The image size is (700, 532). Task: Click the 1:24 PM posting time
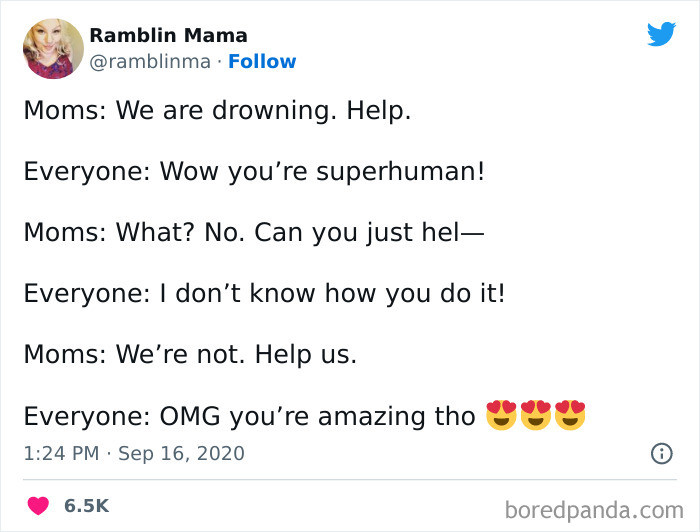click(x=61, y=453)
